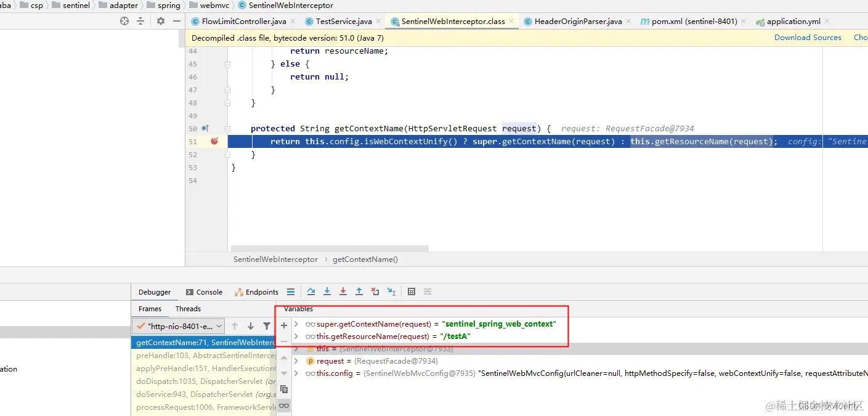Click the Drop Frame icon

pos(375,292)
